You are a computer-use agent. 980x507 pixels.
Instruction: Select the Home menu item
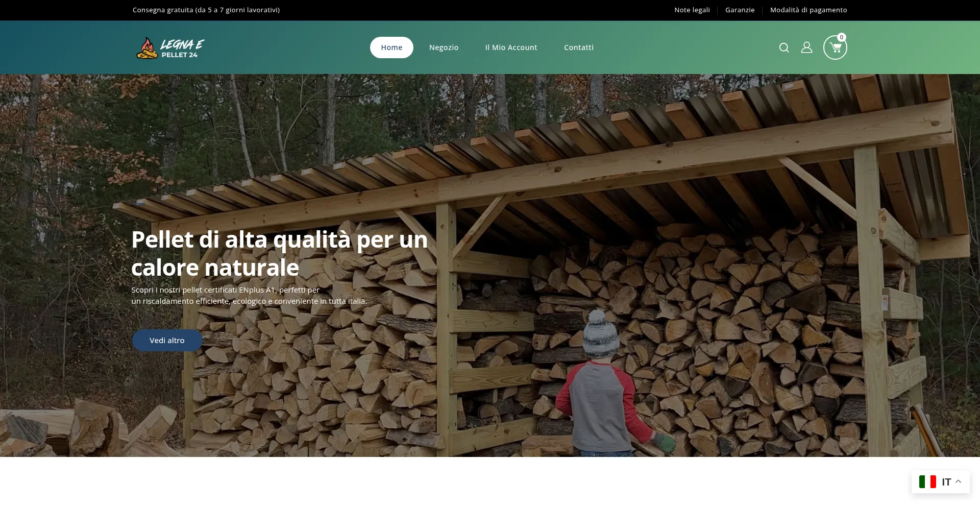click(391, 47)
